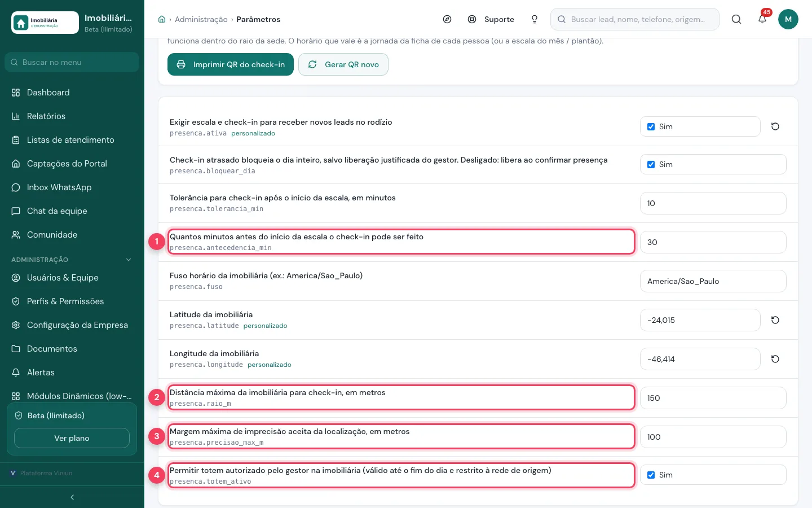Click Gerar QR novo button
Viewport: 812px width, 508px height.
click(x=343, y=64)
